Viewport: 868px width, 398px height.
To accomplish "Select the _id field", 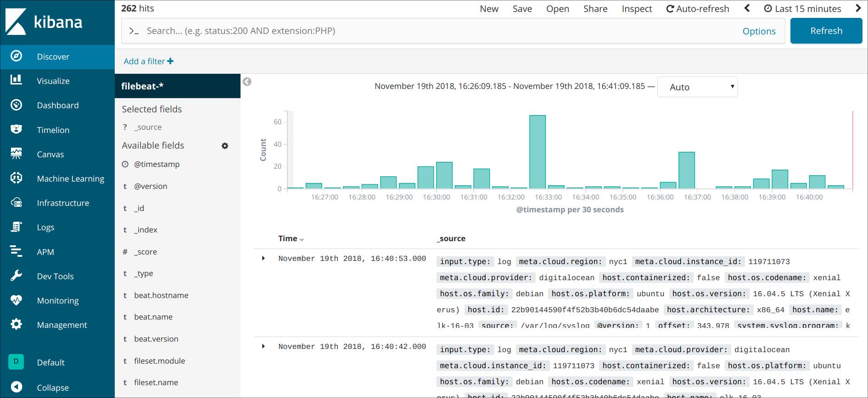I will (139, 208).
